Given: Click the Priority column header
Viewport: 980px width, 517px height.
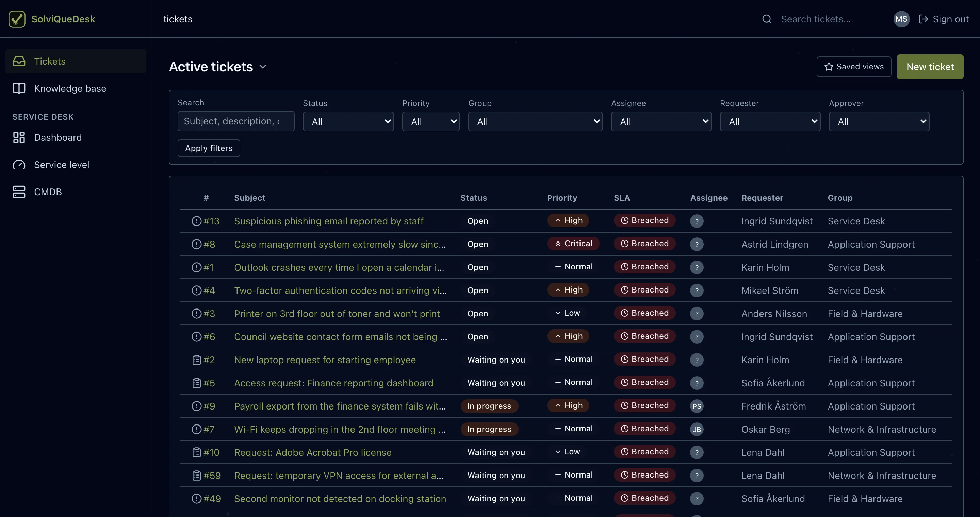Looking at the screenshot, I should pyautogui.click(x=562, y=198).
